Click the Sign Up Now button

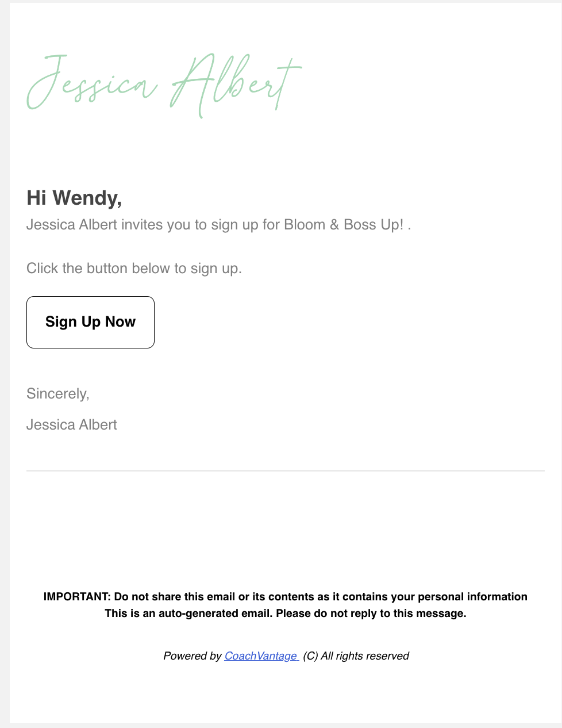click(90, 322)
